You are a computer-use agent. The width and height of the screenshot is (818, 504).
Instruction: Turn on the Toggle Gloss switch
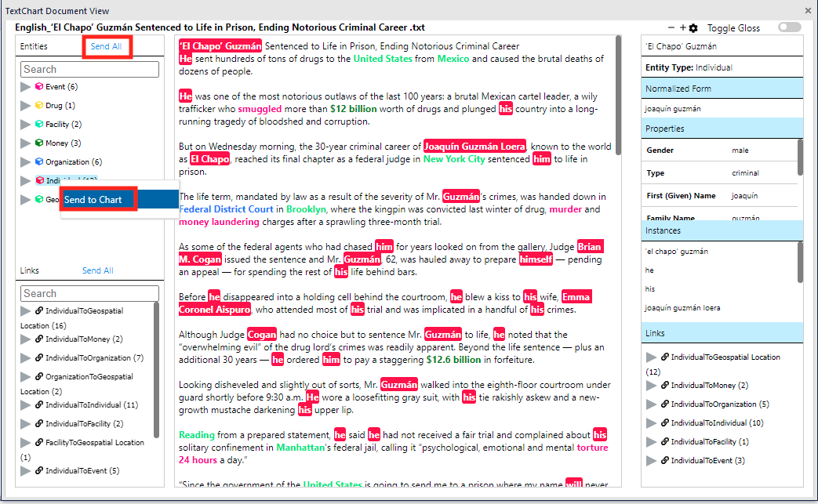tap(789, 27)
